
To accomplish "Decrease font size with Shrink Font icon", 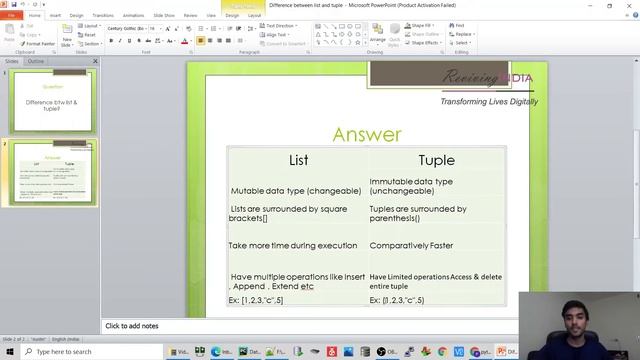I will pyautogui.click(x=177, y=29).
